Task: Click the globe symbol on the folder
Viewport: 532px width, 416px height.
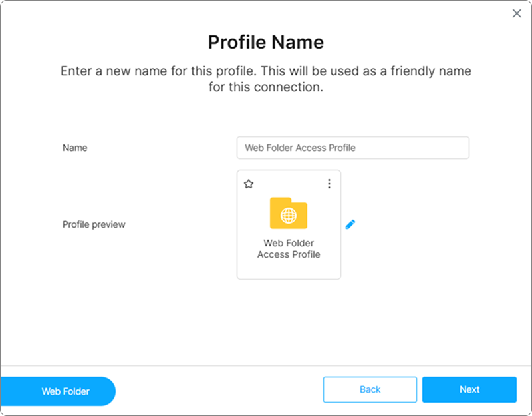Action: tap(289, 216)
